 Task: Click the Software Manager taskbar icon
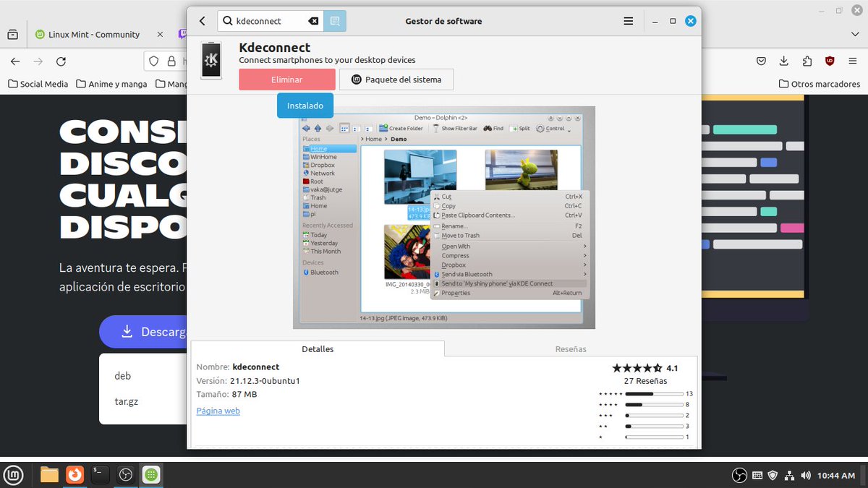point(151,475)
